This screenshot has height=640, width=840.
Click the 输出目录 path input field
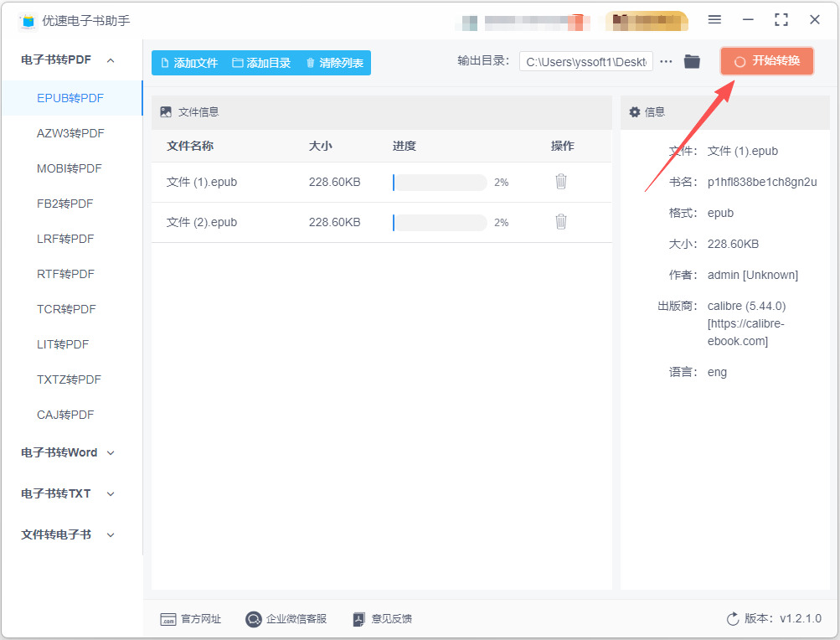586,62
